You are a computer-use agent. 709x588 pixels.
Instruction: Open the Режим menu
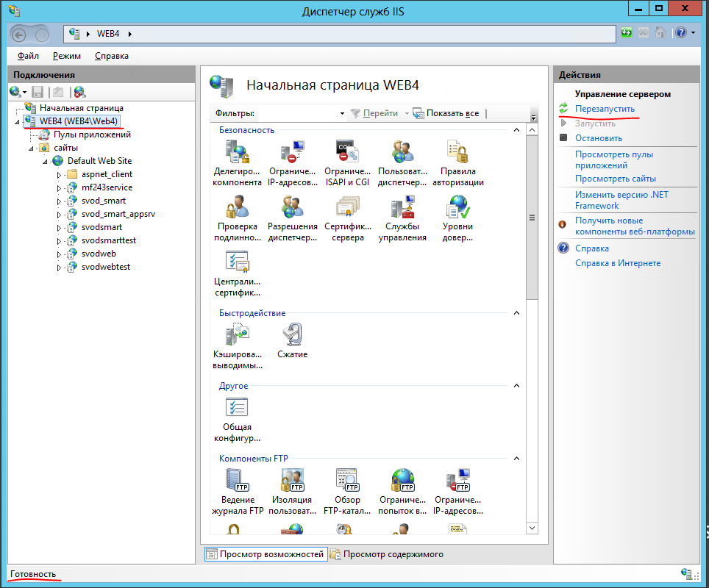click(66, 56)
